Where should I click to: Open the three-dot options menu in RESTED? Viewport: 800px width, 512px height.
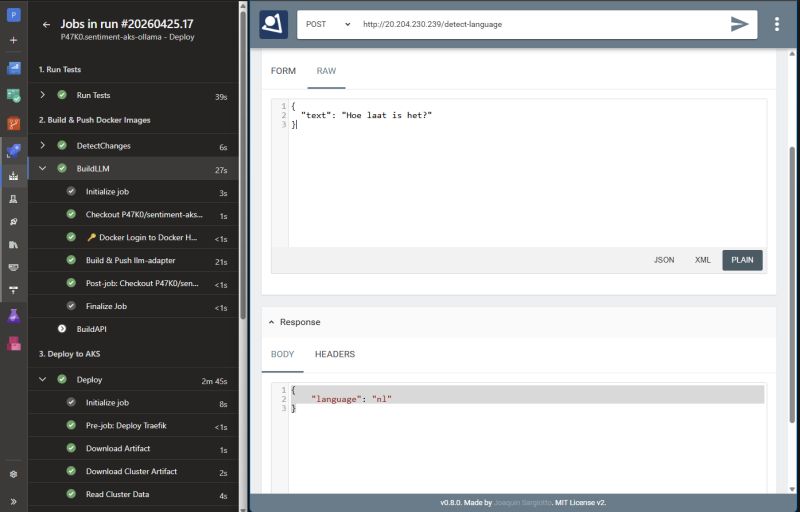[777, 24]
